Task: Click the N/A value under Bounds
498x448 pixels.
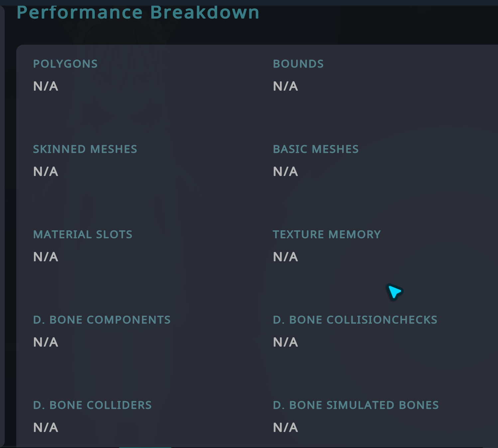Action: pyautogui.click(x=286, y=86)
